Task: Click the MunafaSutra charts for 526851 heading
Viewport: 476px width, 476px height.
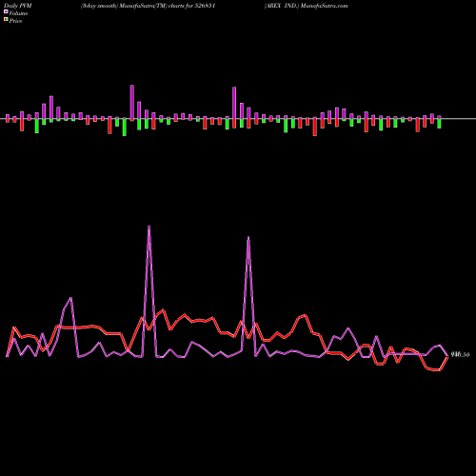Action: 148,6
